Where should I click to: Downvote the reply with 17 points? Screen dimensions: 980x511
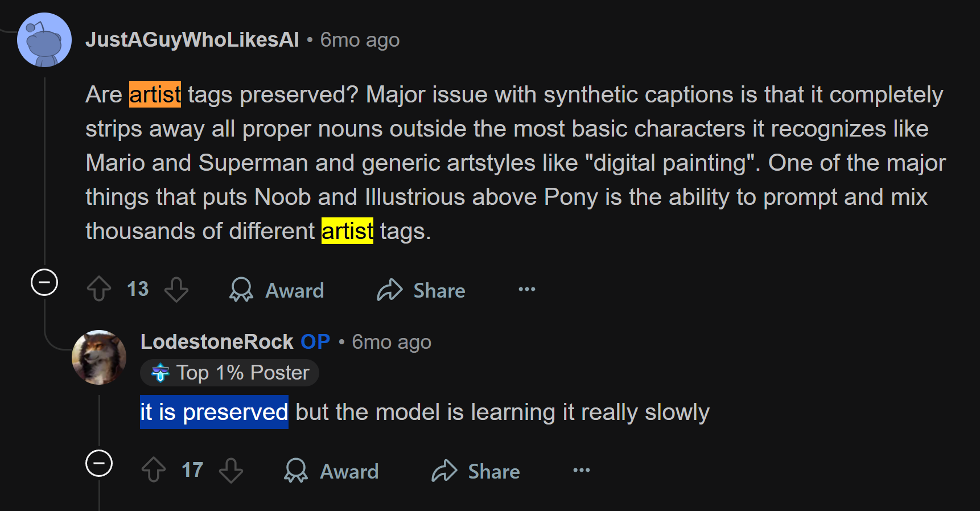click(x=231, y=470)
